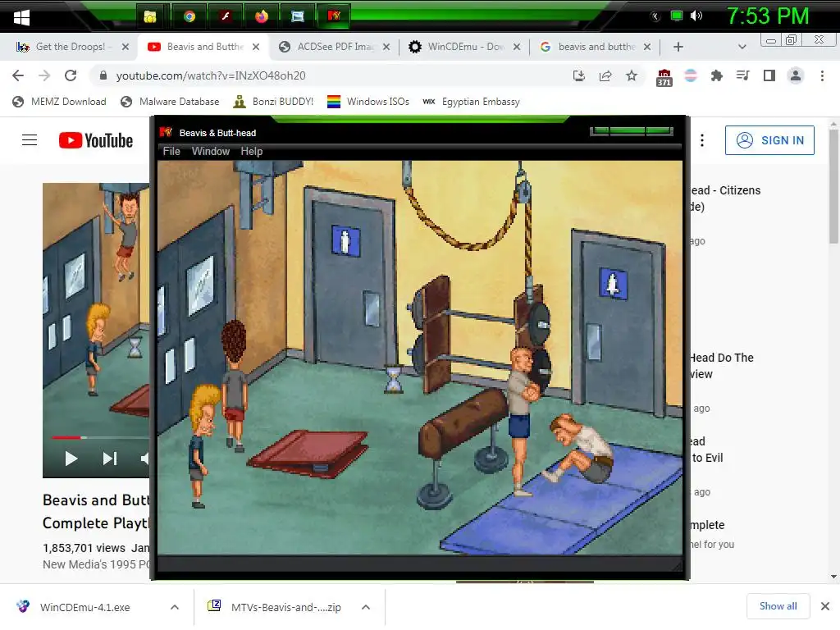Toggle Chrome side panel
The height and width of the screenshot is (630, 840).
click(x=769, y=75)
